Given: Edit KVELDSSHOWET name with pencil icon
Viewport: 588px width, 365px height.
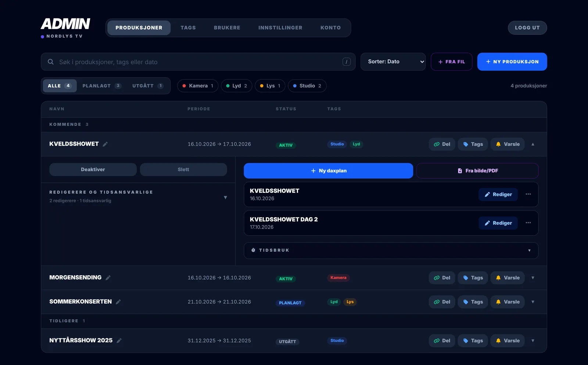Looking at the screenshot, I should [x=105, y=144].
